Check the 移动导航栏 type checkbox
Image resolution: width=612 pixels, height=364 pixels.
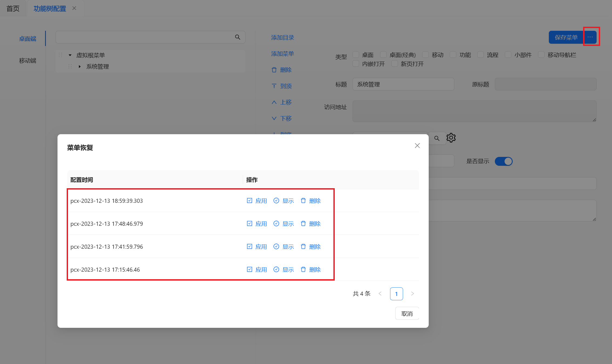[541, 55]
